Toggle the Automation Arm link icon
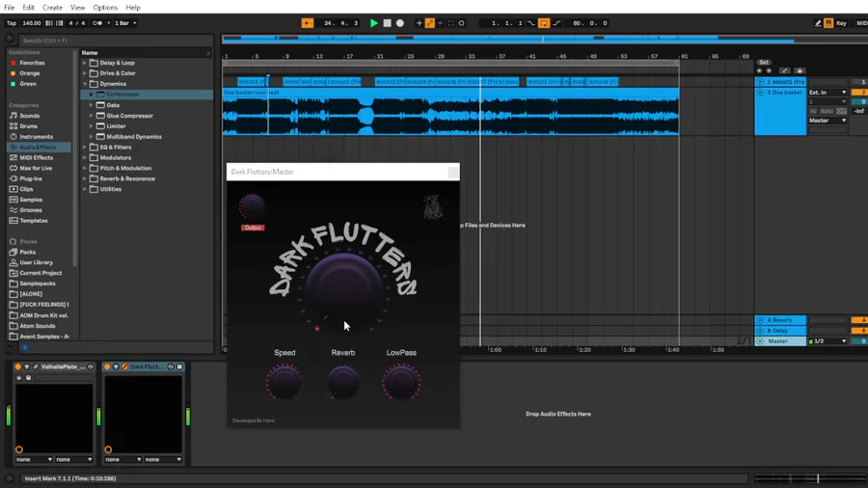 429,23
